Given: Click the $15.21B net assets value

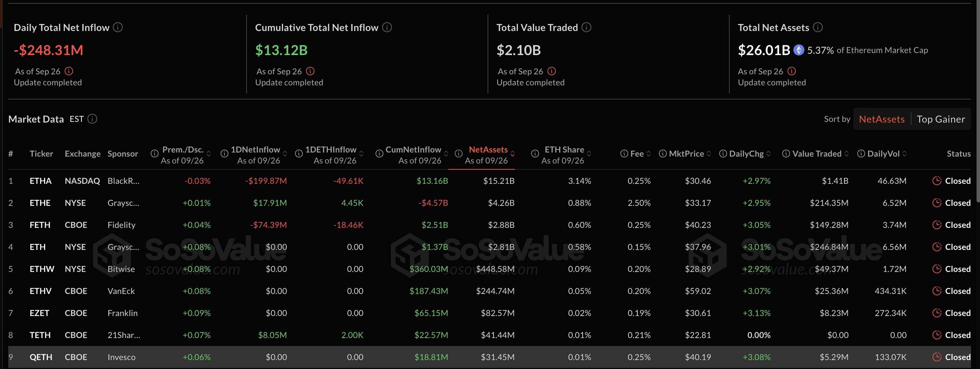Looking at the screenshot, I should (x=499, y=181).
